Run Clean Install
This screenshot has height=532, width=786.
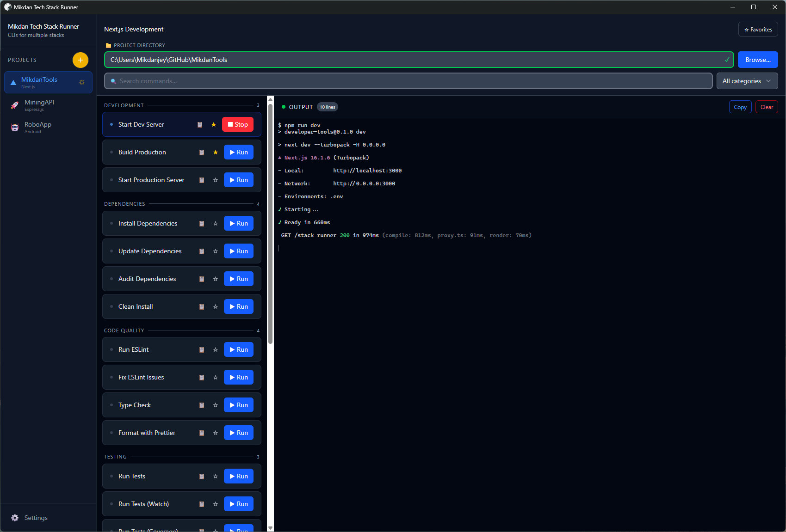tap(239, 306)
